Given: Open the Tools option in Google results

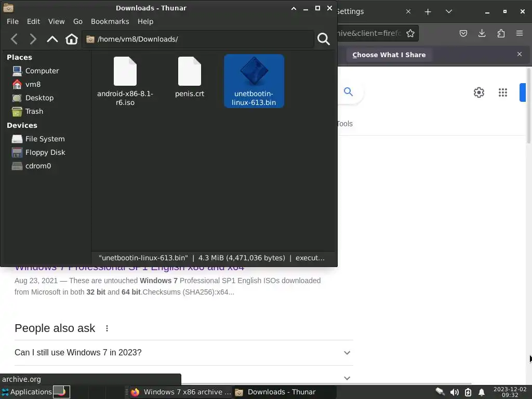Looking at the screenshot, I should (345, 124).
